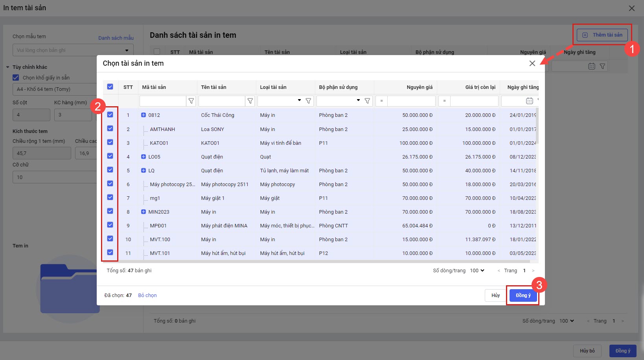The width and height of the screenshot is (644, 360).
Task: Sort by Nguyên giá column header
Action: [420, 87]
